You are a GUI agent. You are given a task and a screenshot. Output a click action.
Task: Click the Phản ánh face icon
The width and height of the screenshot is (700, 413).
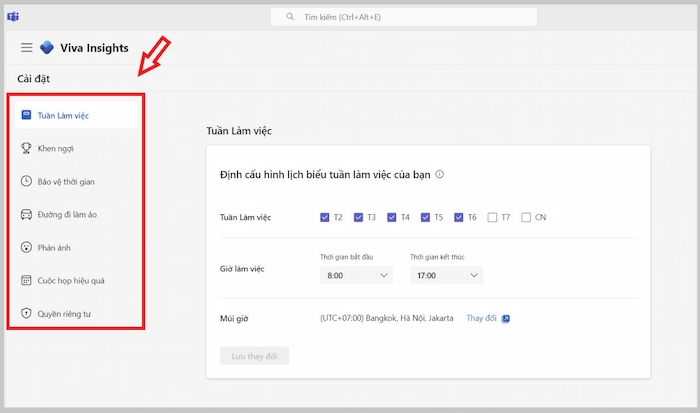[26, 247]
